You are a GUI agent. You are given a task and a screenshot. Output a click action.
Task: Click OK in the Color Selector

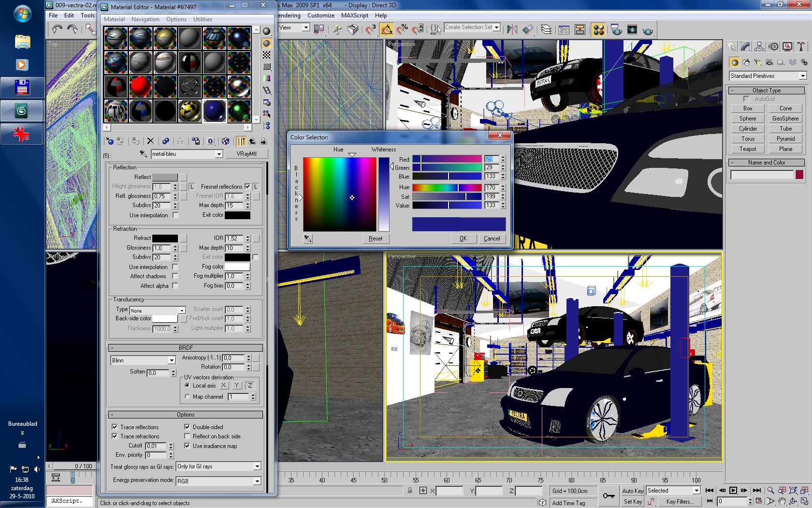463,239
